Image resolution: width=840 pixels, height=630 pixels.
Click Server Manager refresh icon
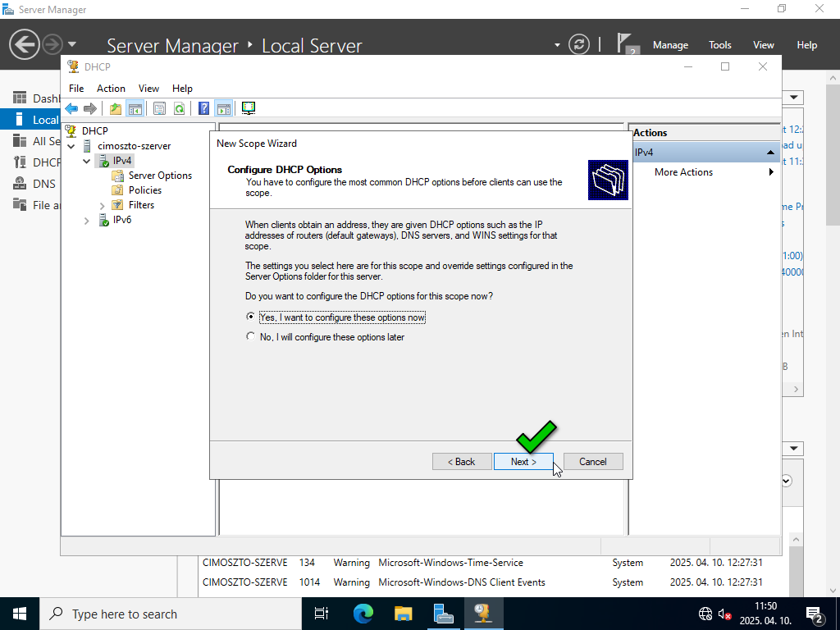pos(579,44)
